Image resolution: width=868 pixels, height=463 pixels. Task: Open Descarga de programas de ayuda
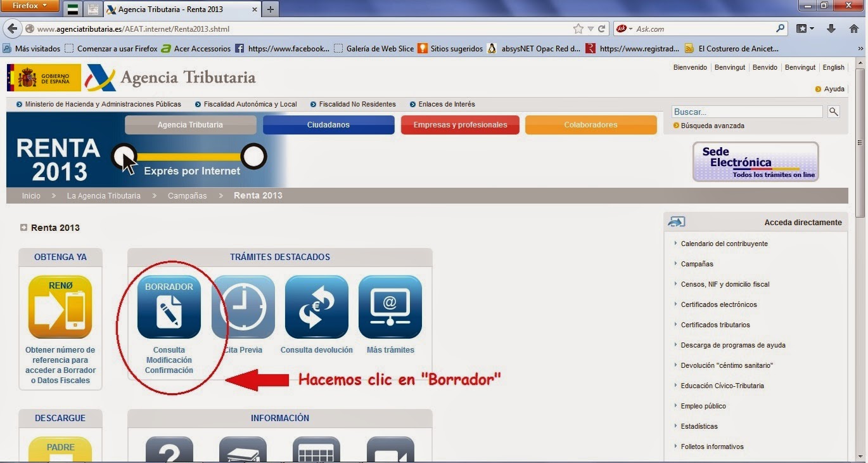[x=733, y=345]
